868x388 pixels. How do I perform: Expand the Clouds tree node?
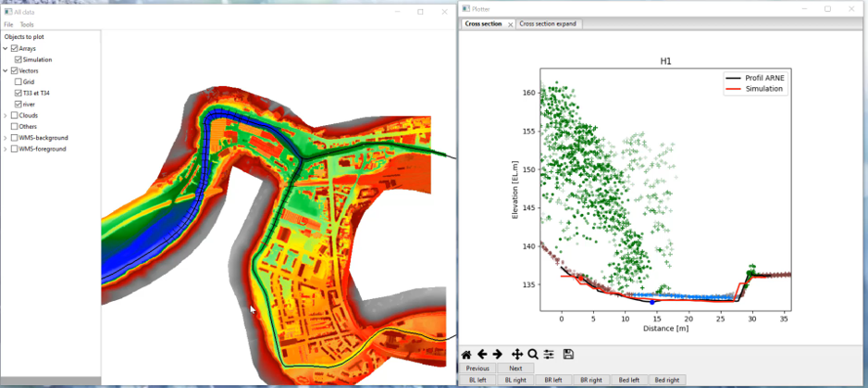coord(6,116)
